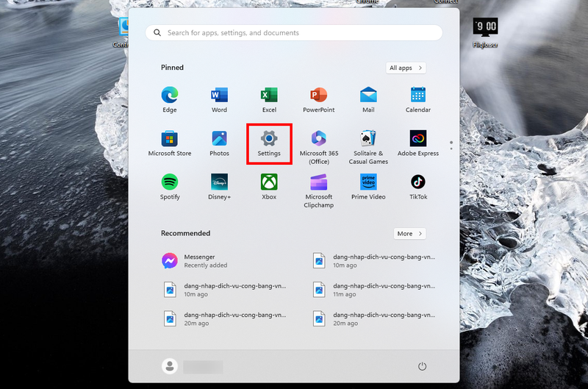Launch PowerPoint pinned app
588x389 pixels.
point(319,99)
